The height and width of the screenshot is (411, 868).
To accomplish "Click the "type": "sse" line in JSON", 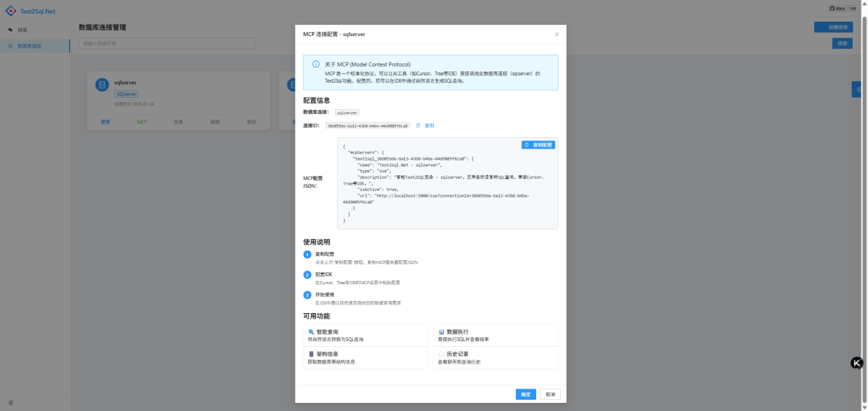I will [x=375, y=172].
